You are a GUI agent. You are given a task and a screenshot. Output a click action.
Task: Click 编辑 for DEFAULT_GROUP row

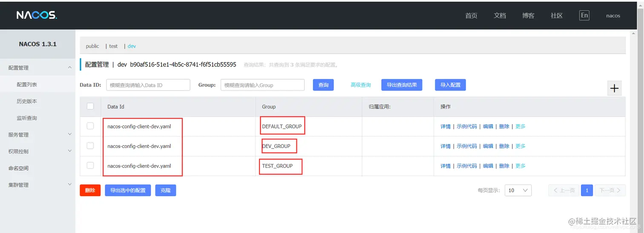coord(488,126)
